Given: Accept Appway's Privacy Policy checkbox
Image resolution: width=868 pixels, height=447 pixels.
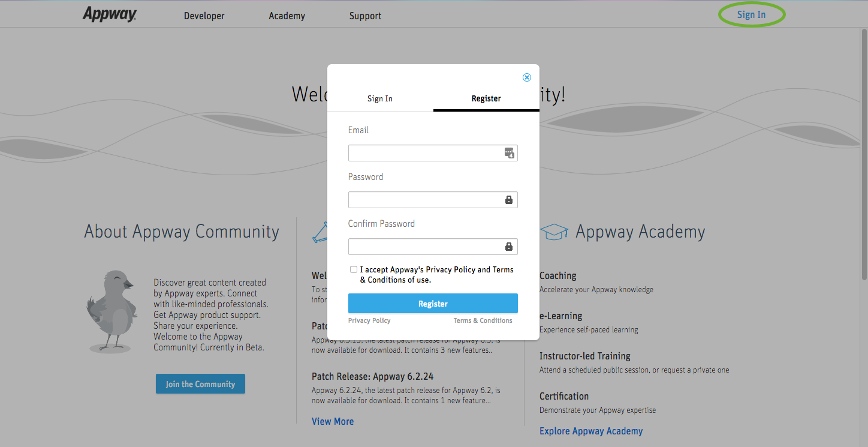Looking at the screenshot, I should pyautogui.click(x=354, y=269).
